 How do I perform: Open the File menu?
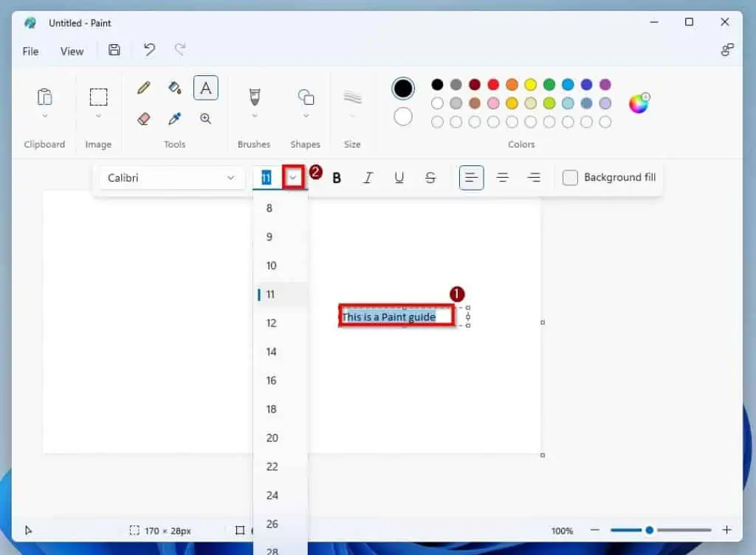(x=30, y=51)
